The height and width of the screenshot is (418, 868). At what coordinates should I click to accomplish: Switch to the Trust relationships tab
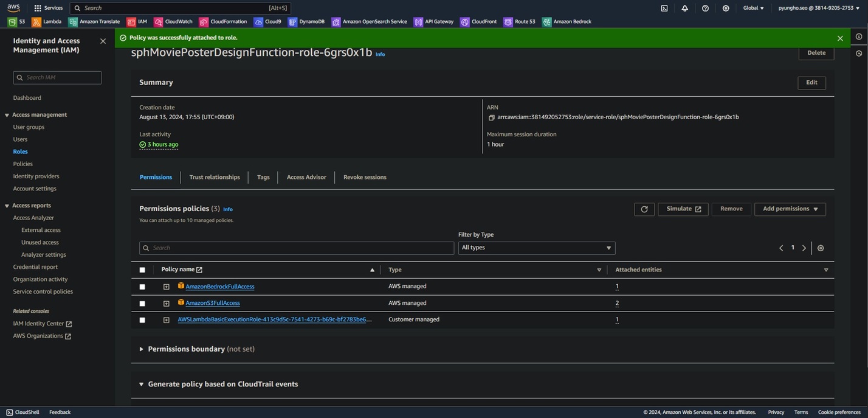coord(215,177)
